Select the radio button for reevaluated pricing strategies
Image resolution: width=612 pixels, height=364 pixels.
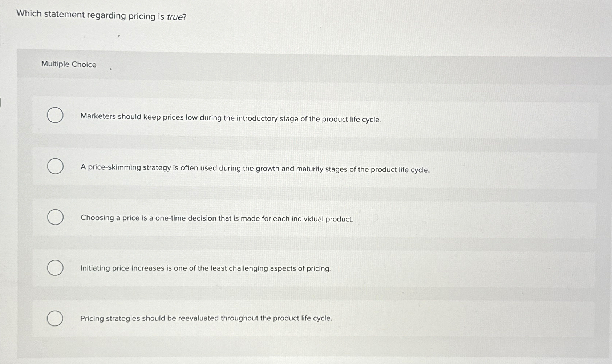[x=54, y=319]
